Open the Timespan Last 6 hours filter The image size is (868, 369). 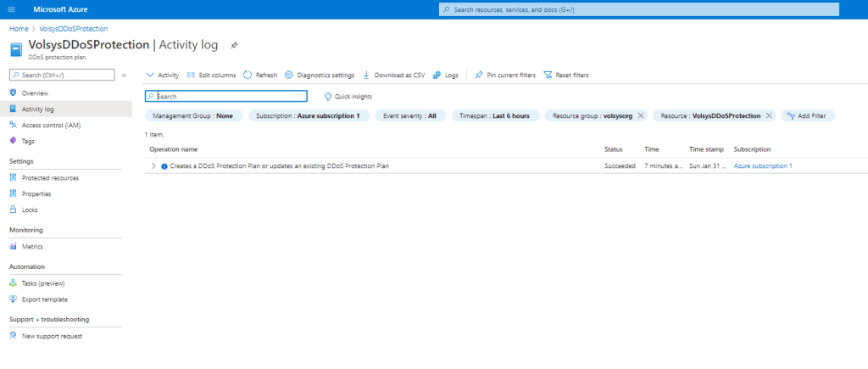pyautogui.click(x=495, y=115)
